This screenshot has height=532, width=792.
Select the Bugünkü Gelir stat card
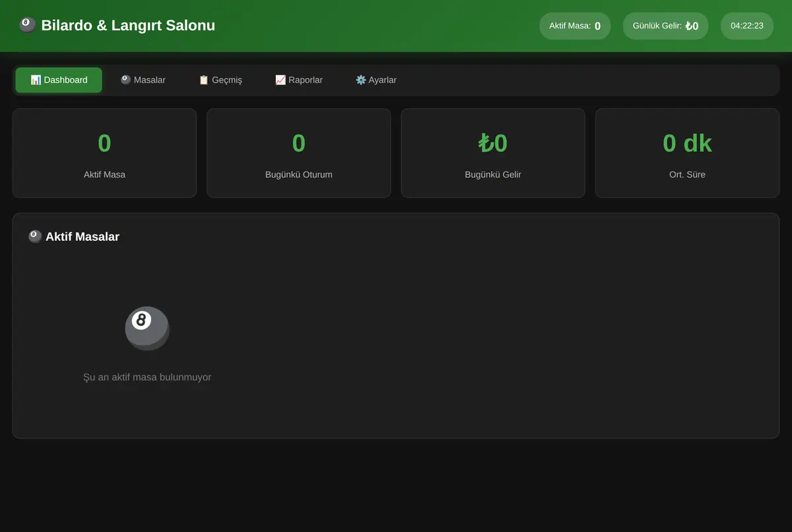coord(493,153)
